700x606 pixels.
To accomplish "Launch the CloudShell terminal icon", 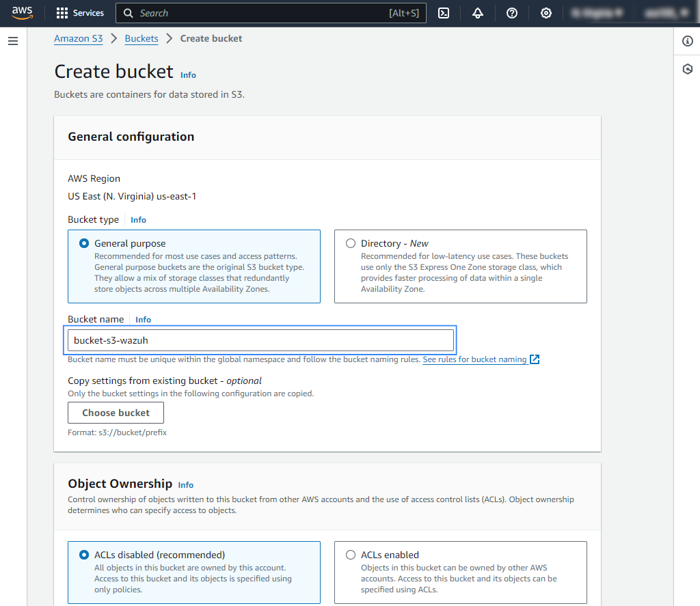I will (443, 12).
